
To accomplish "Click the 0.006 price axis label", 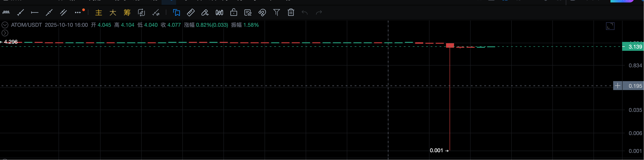I will pyautogui.click(x=635, y=133).
